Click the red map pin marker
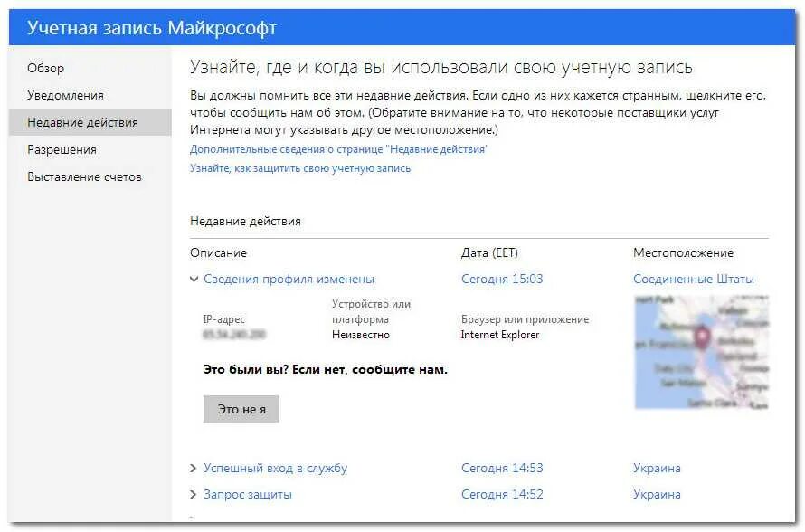 [x=701, y=337]
